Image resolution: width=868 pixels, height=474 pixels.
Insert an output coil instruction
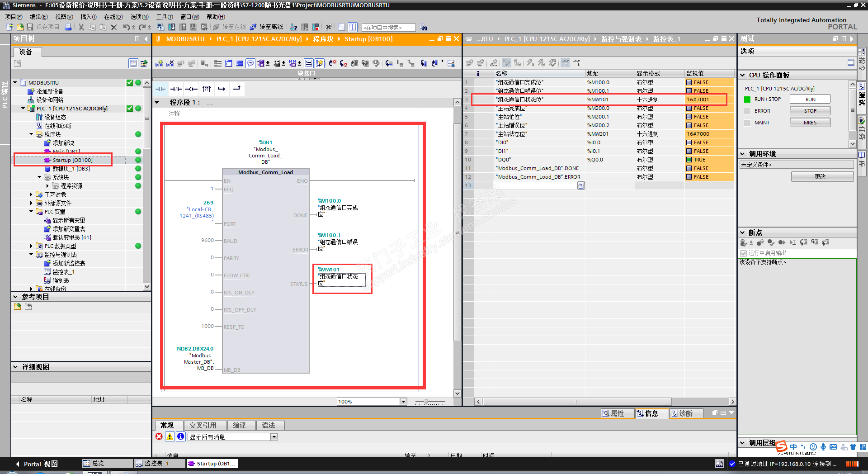pyautogui.click(x=191, y=89)
